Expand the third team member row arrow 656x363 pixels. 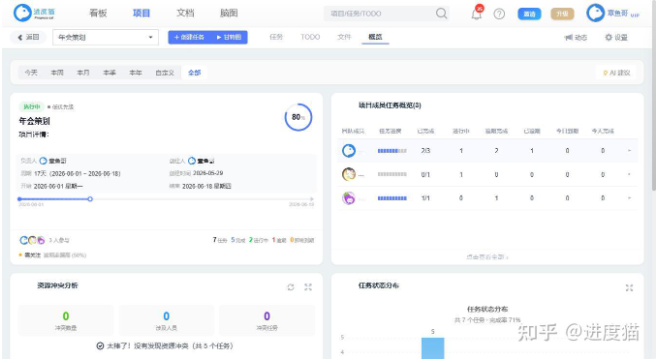(630, 198)
